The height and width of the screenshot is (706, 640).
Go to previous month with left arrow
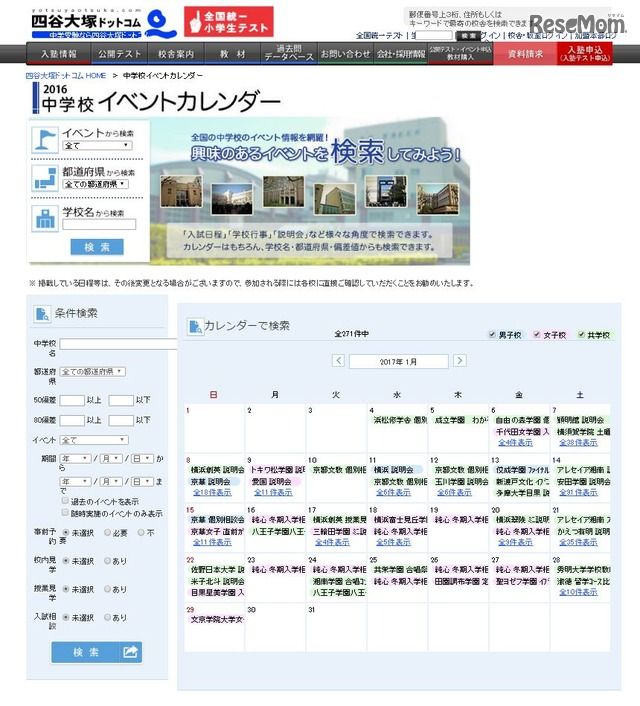tap(338, 361)
